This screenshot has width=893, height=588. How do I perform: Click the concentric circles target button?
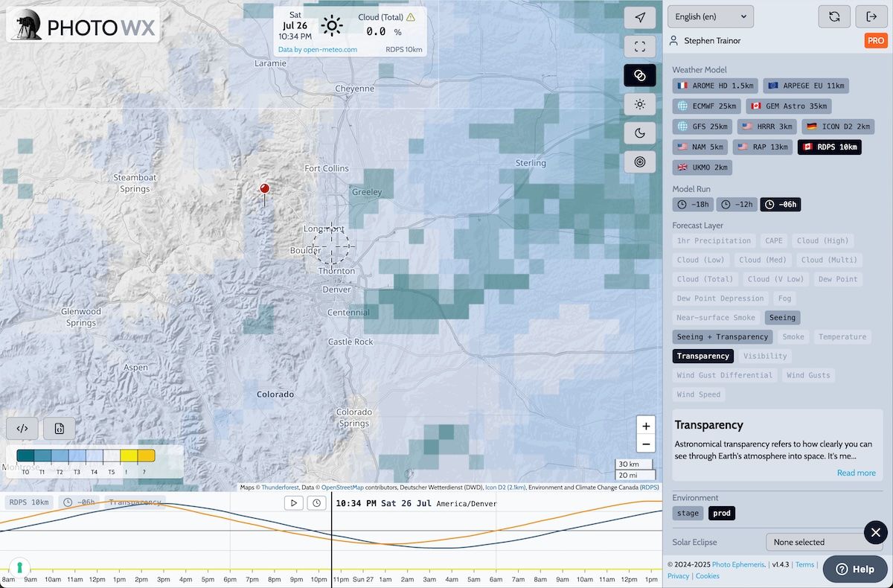(640, 162)
